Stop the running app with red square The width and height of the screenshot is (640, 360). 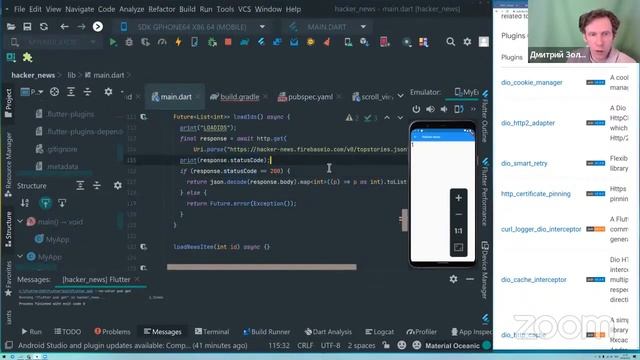pos(228,42)
